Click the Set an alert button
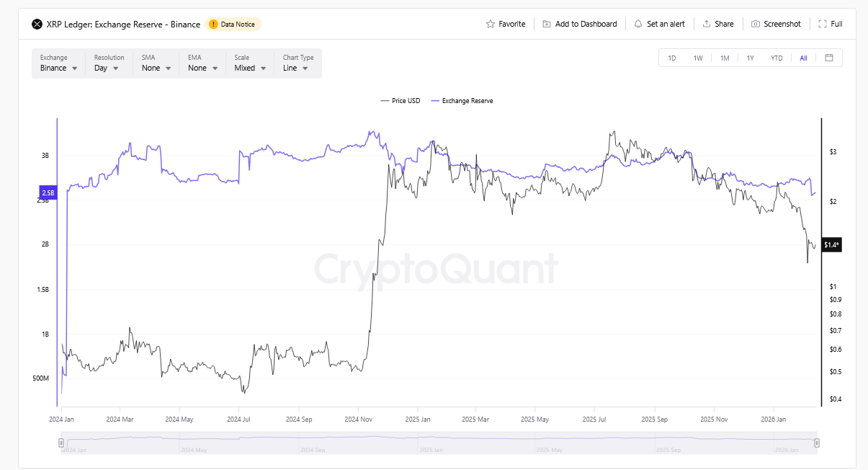Screen dimensions: 868x470 (660, 24)
